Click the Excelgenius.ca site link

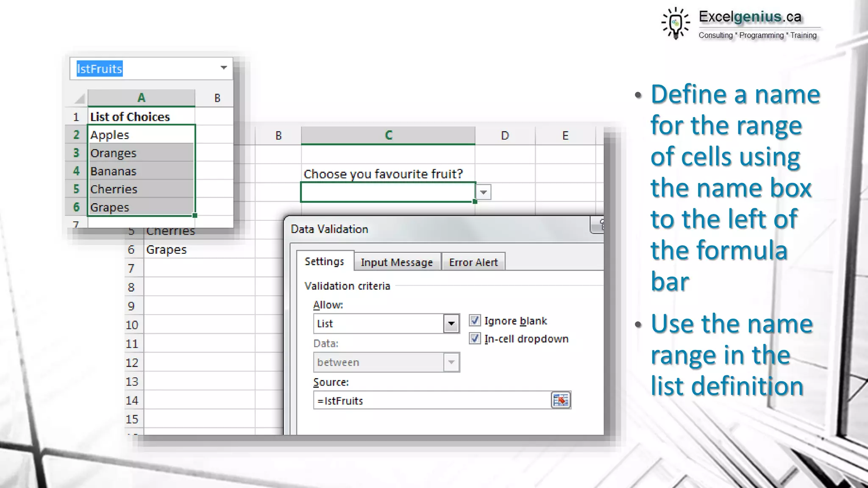750,17
